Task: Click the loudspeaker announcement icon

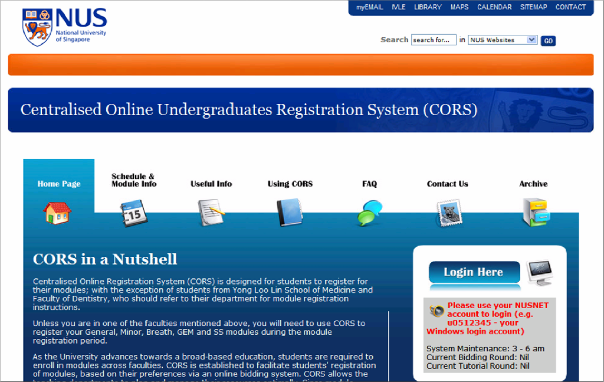Action: (436, 310)
